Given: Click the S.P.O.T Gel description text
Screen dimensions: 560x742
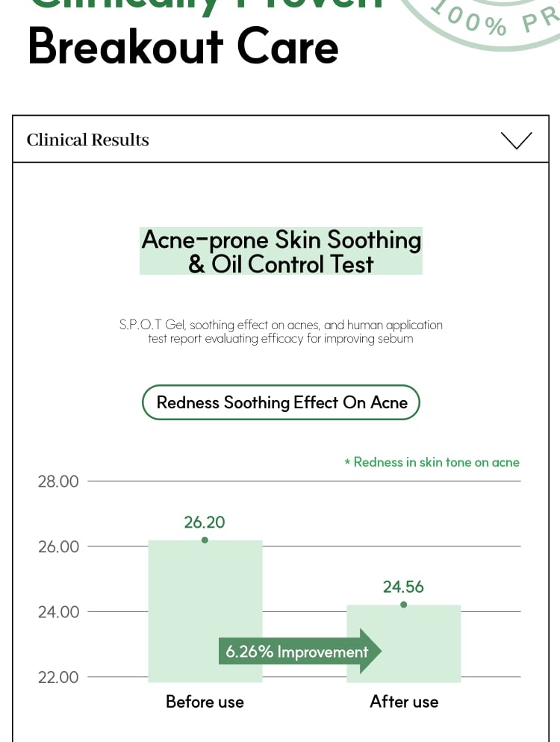Looking at the screenshot, I should [281, 331].
